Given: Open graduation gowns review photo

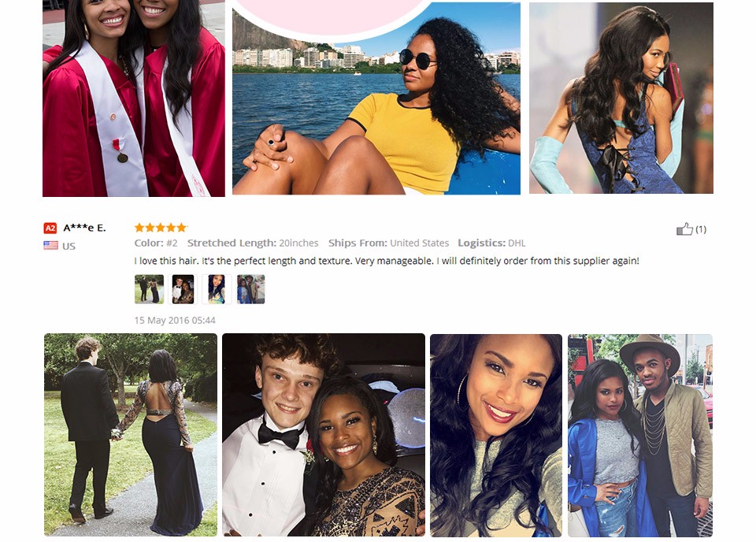Looking at the screenshot, I should coord(134,98).
